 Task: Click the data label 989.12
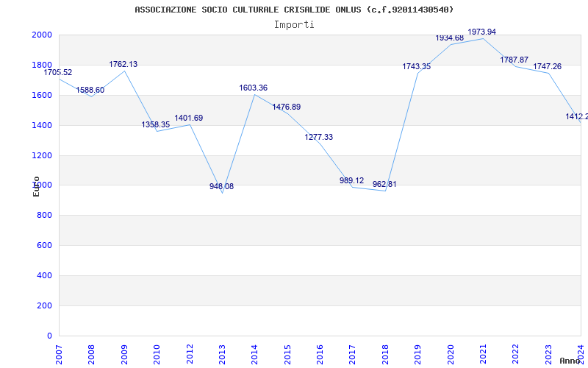[x=352, y=180]
